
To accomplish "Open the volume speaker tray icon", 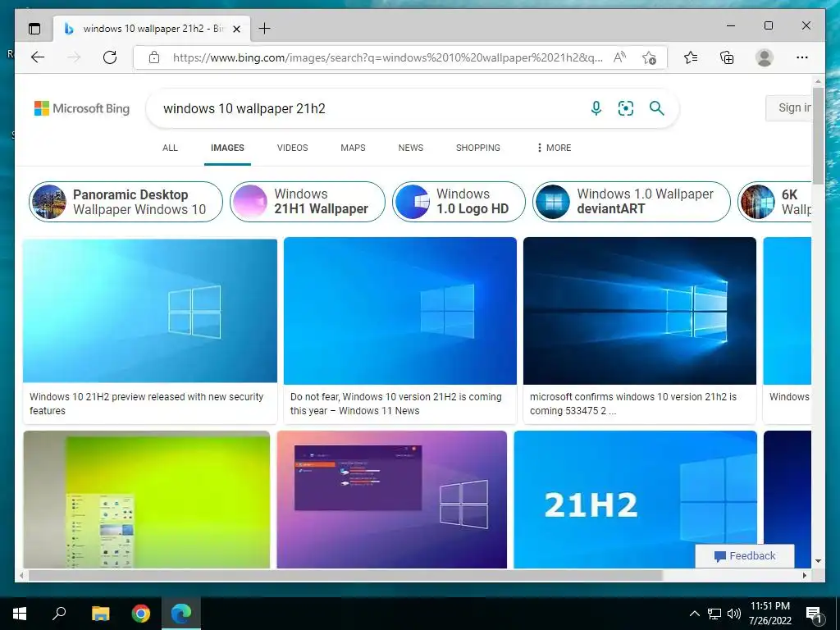I will point(734,614).
